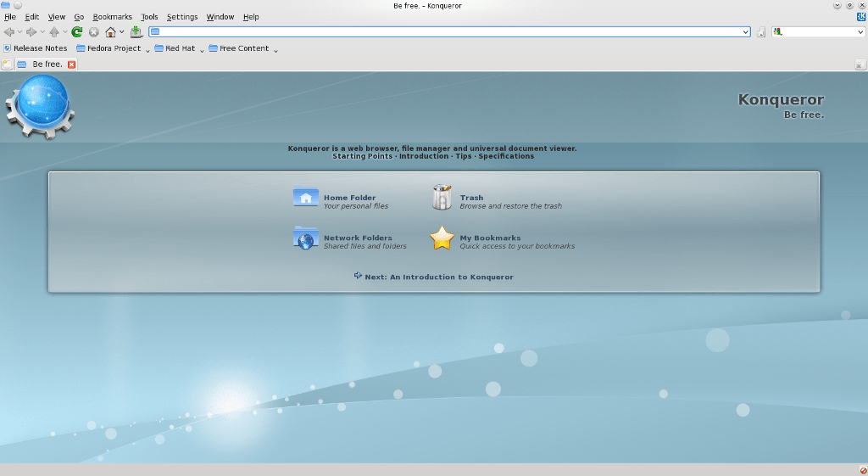This screenshot has width=868, height=476.
Task: Click 'Your personal files' description text
Action: (x=356, y=206)
